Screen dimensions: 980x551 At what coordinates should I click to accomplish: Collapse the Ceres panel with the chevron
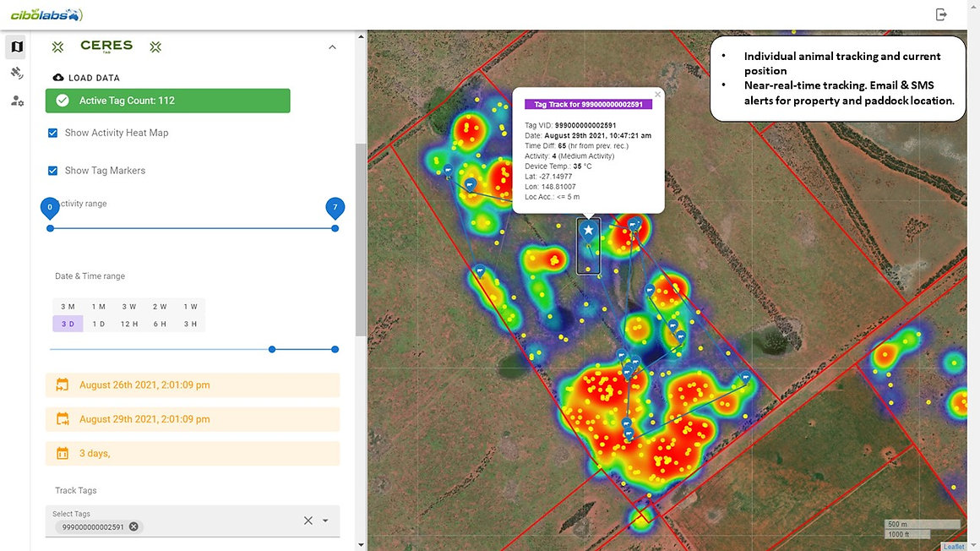333,47
